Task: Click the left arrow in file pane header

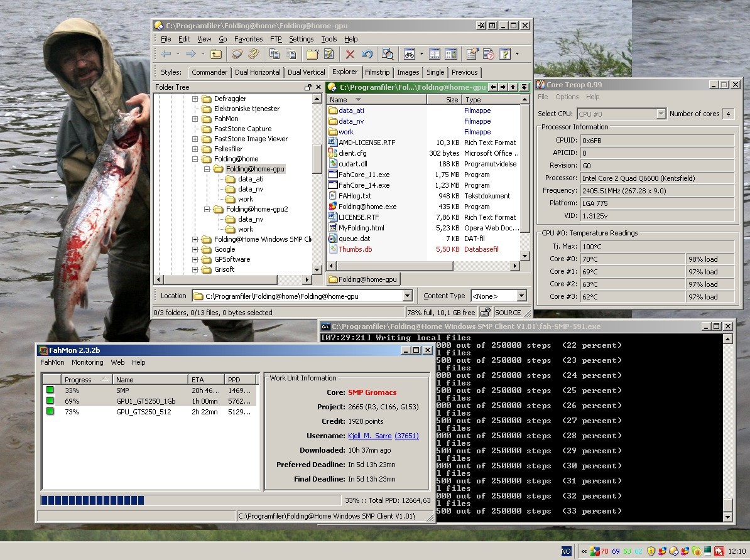Action: click(x=494, y=87)
